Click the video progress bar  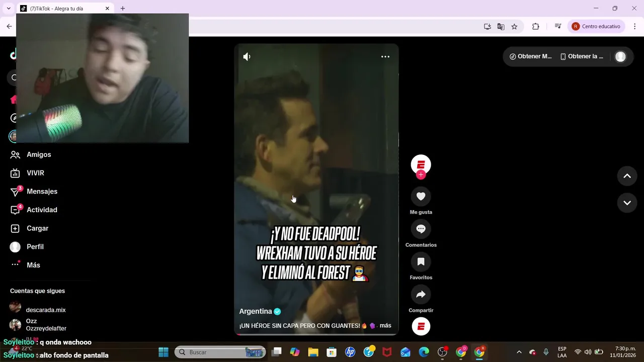click(x=316, y=334)
